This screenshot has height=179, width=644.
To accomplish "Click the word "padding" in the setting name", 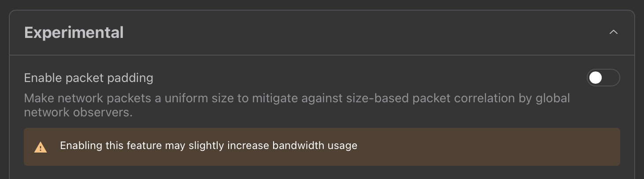I will click(131, 78).
